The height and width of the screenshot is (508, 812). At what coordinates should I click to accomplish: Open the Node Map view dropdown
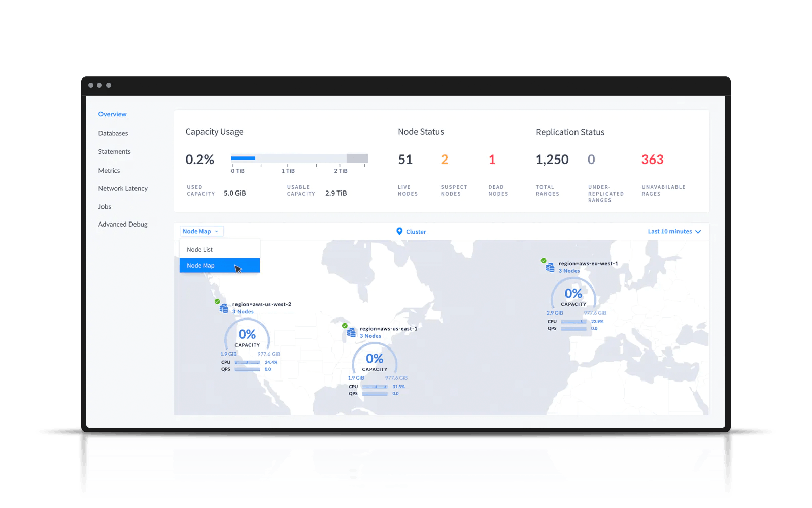[x=201, y=231]
